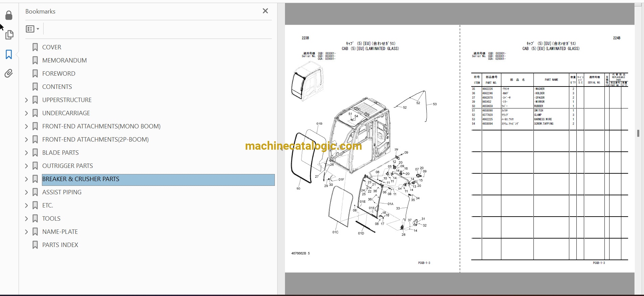Image resolution: width=644 pixels, height=296 pixels.
Task: Toggle the Bookmarks panel icon
Action: click(9, 54)
